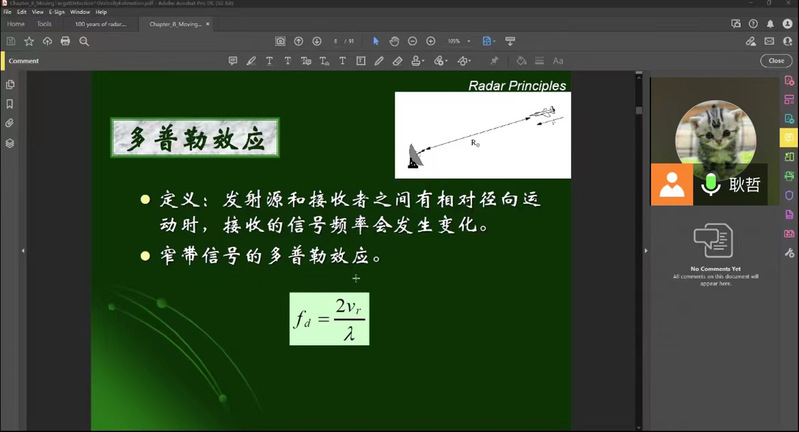Click the page number input field

[337, 41]
